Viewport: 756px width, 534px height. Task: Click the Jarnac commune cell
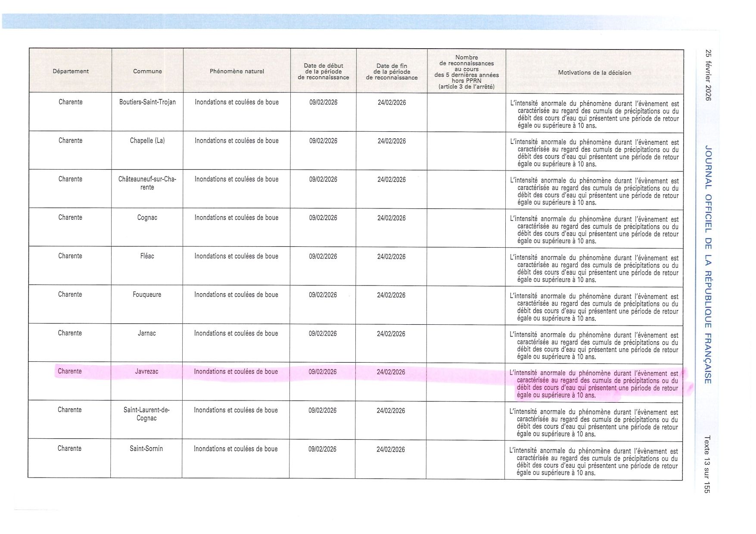(x=146, y=333)
